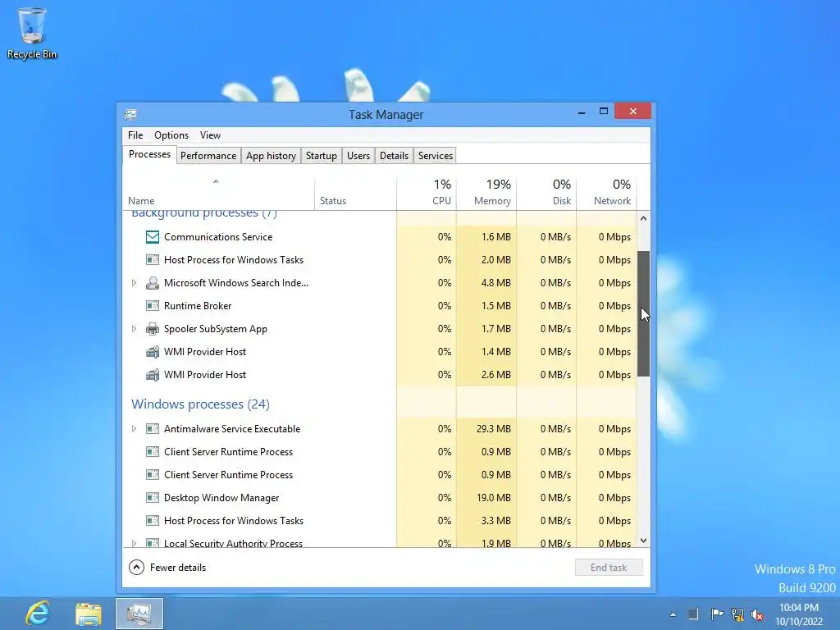Click the scrollbar up arrow
Image resolution: width=840 pixels, height=630 pixels.
(643, 218)
